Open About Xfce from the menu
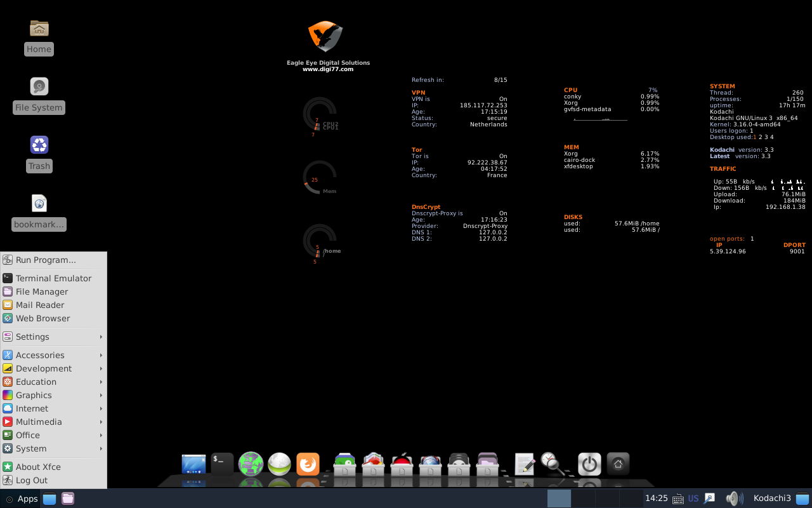The width and height of the screenshot is (812, 508). (x=53, y=467)
